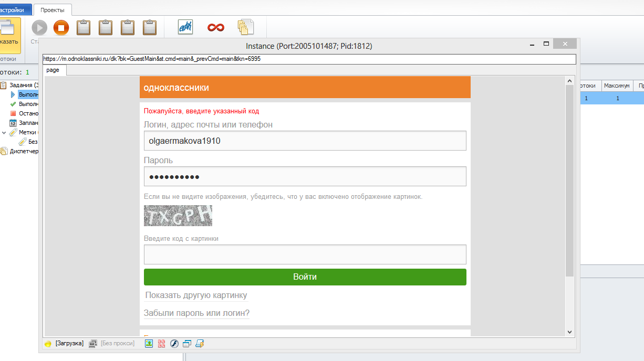Image resolution: width=644 pixels, height=361 pixels.
Task: Click the одноклассники orange header logo
Action: click(x=176, y=88)
